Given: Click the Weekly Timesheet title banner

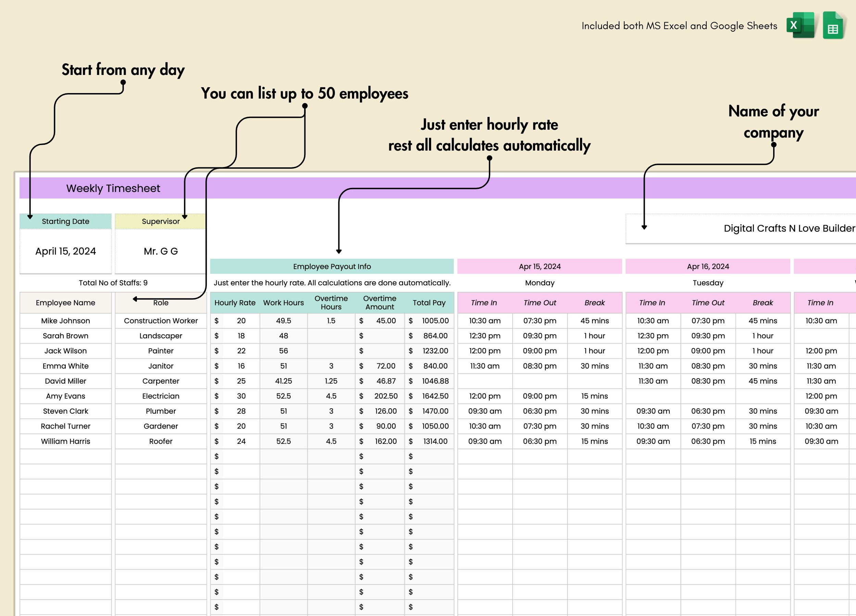Looking at the screenshot, I should click(x=113, y=188).
